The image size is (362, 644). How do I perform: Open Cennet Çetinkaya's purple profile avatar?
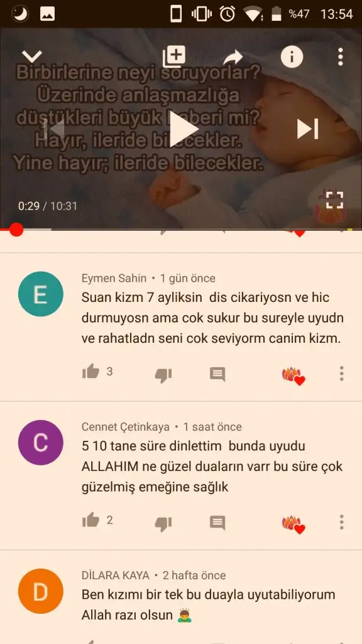[41, 442]
